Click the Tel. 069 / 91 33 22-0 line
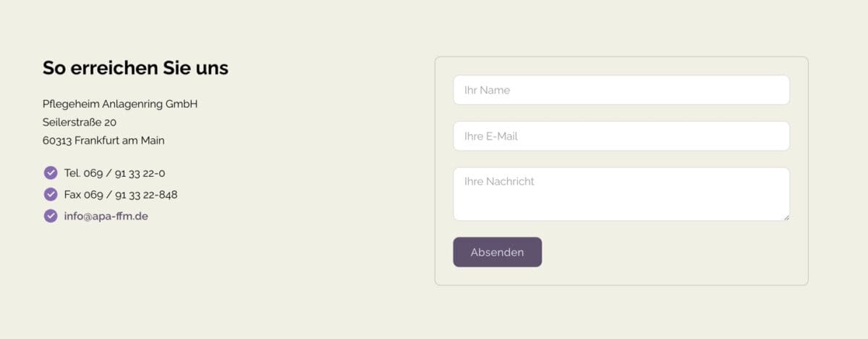868x339 pixels. [114, 173]
